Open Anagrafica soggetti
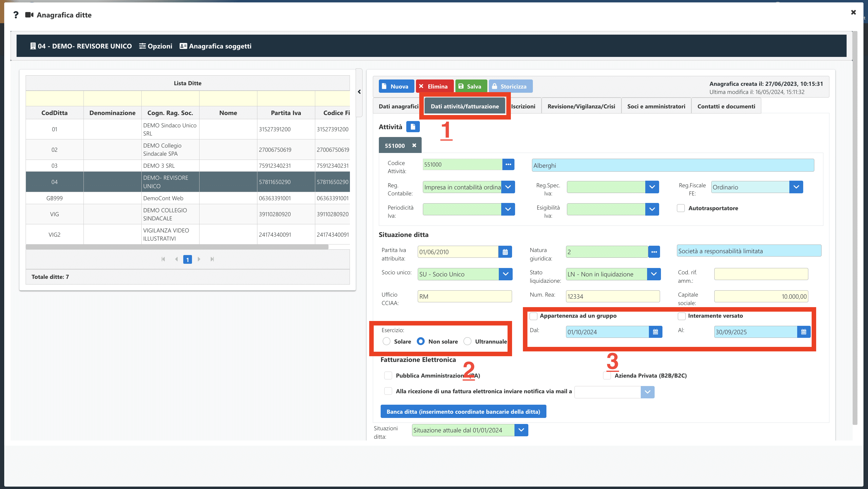Image resolution: width=868 pixels, height=489 pixels. 215,46
